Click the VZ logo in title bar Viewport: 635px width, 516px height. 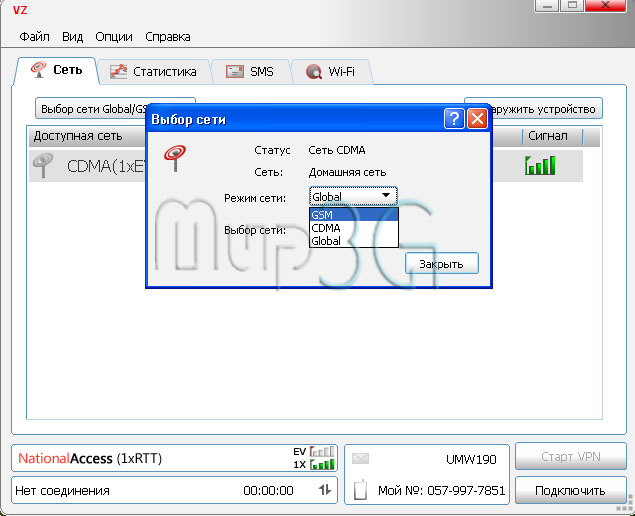pos(20,9)
